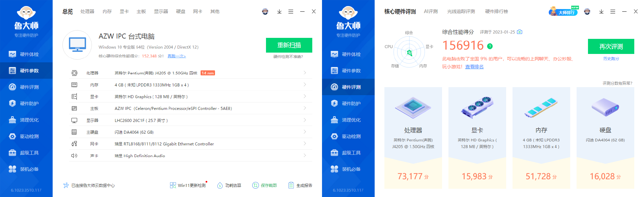The width and height of the screenshot is (644, 197).
Task: Click the 硬盘 score card showing 16,028
Action: tap(605, 138)
